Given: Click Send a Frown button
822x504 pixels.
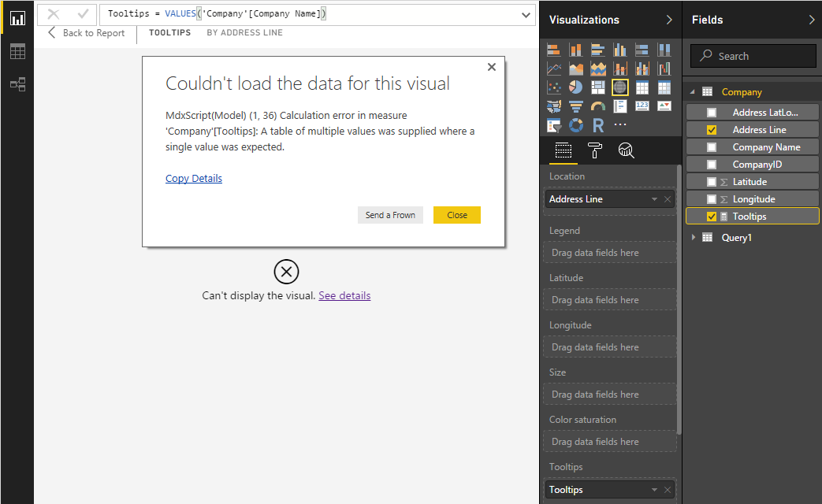Looking at the screenshot, I should (x=391, y=215).
